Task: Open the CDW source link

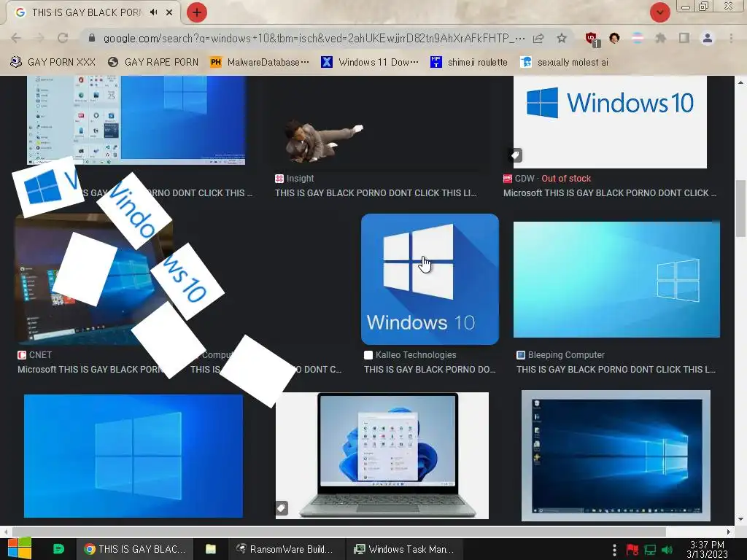Action: pos(519,179)
